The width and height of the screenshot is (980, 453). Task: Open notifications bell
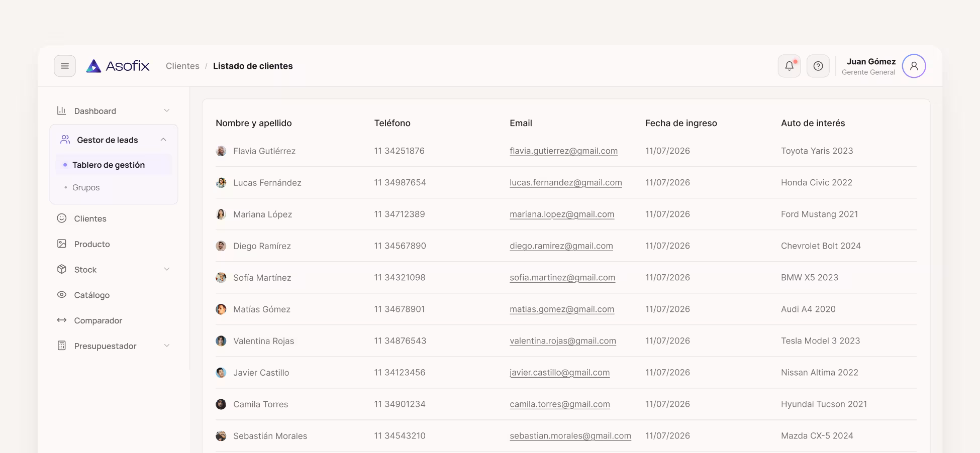point(790,66)
